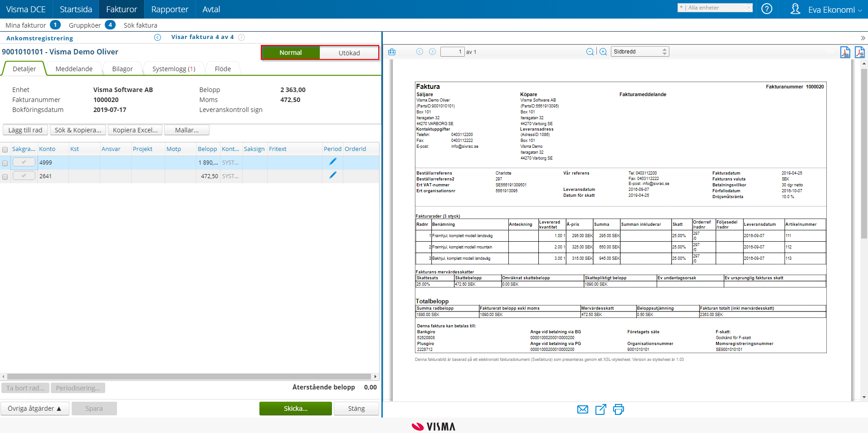The image size is (868, 433).
Task: Switch the invoice view to Utökad
Action: pyautogui.click(x=349, y=53)
